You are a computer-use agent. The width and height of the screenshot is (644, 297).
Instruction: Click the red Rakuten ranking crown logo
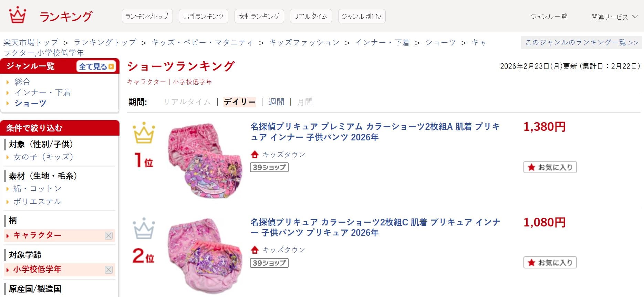point(18,15)
